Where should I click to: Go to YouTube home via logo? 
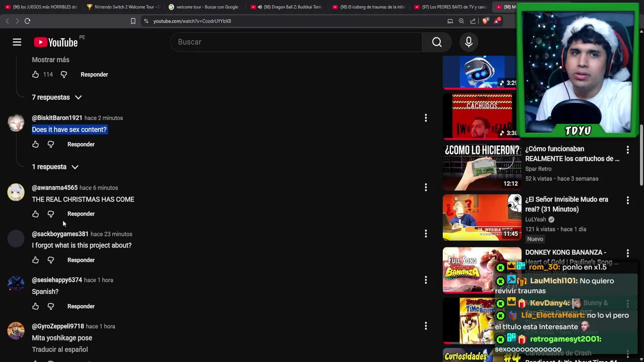pyautogui.click(x=56, y=42)
